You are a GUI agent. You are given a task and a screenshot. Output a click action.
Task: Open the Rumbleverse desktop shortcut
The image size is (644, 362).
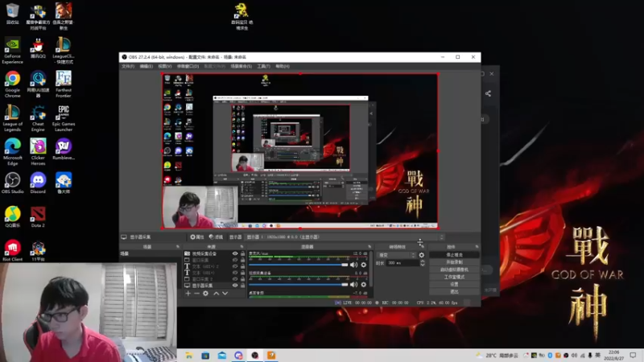tap(64, 150)
